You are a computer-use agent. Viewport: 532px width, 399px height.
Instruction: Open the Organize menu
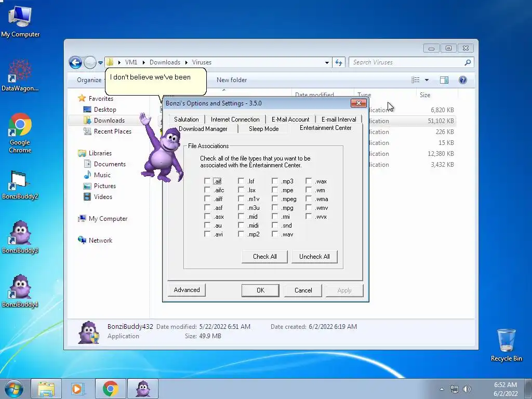(89, 80)
